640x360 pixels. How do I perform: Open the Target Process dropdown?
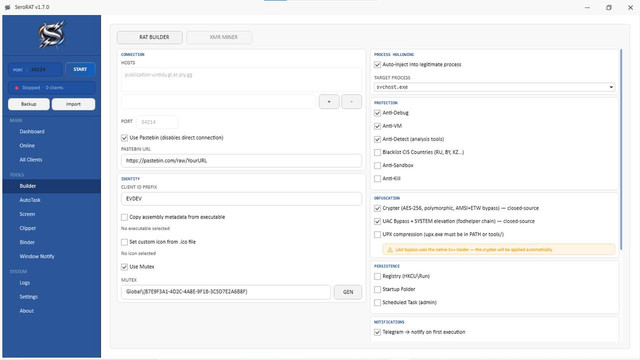(494, 87)
